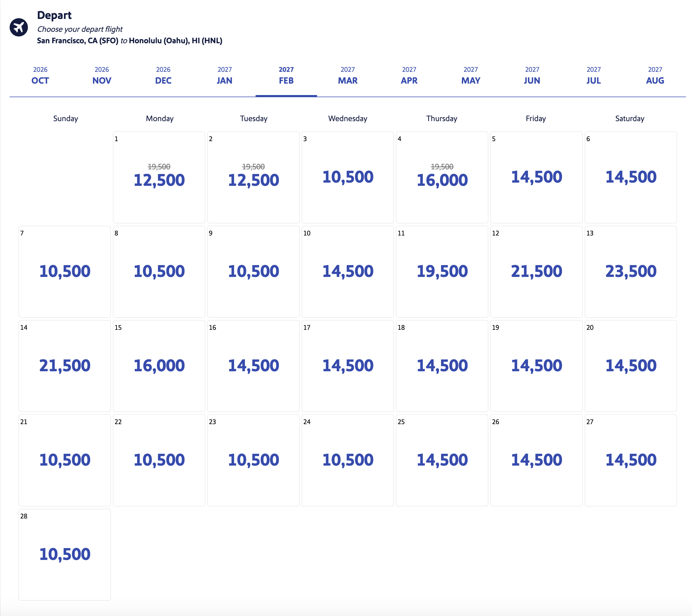The height and width of the screenshot is (616, 692).
Task: Select the FEB 2027 tab
Action: click(286, 76)
